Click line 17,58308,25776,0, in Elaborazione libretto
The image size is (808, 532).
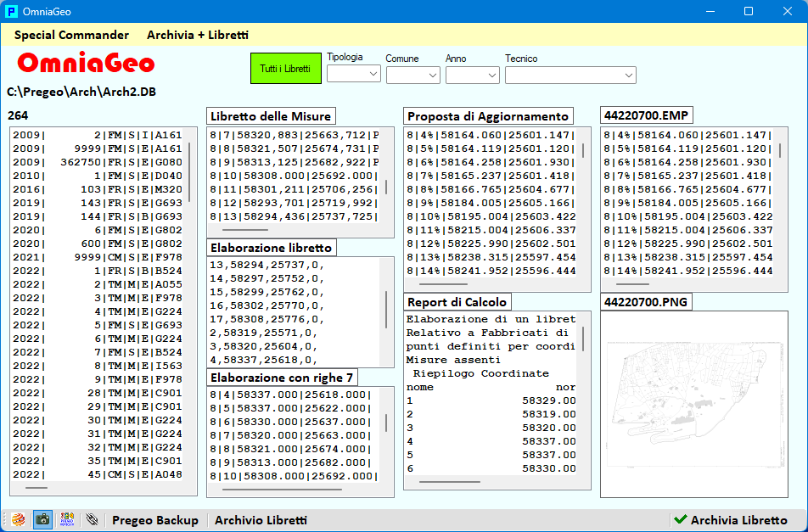pyautogui.click(x=267, y=319)
